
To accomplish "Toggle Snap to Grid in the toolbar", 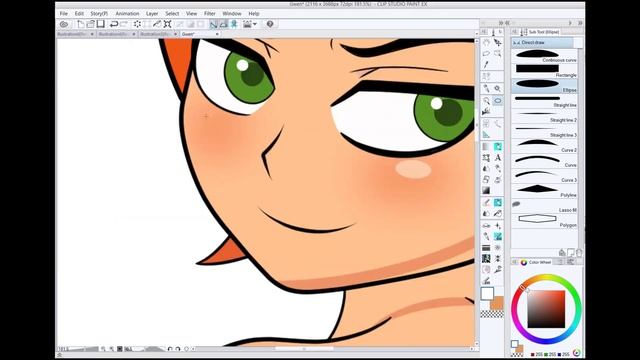I will 234,24.
